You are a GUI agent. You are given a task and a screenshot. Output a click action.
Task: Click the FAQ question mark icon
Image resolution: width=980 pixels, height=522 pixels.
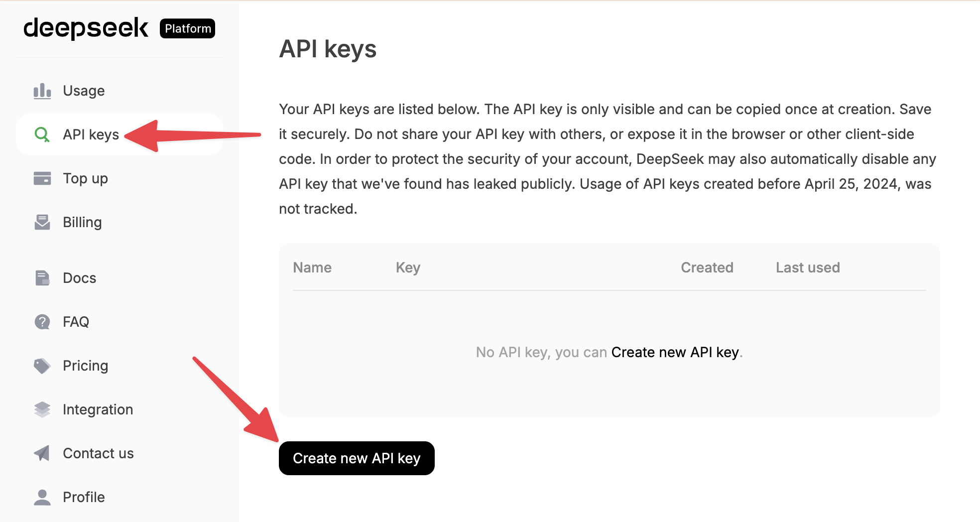point(42,322)
